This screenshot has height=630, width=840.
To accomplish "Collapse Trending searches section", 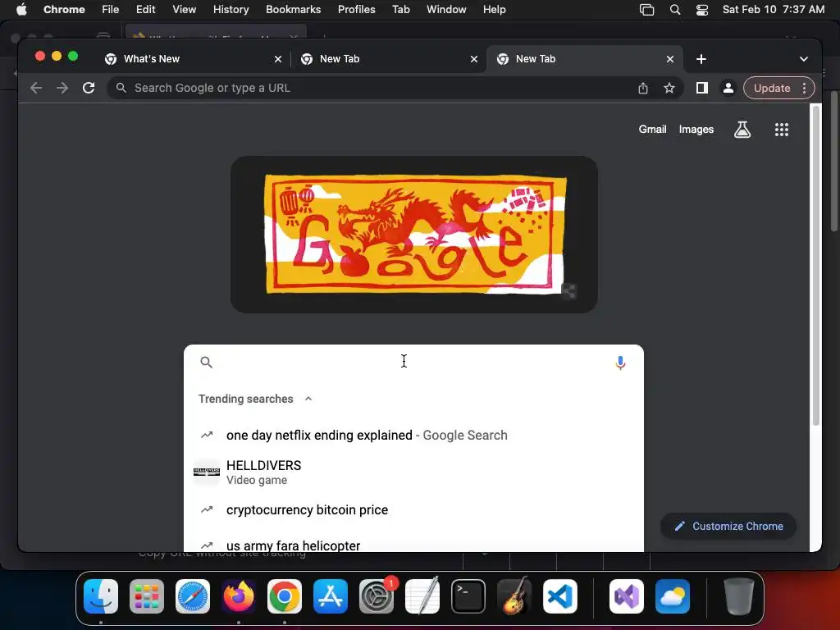I will (308, 399).
